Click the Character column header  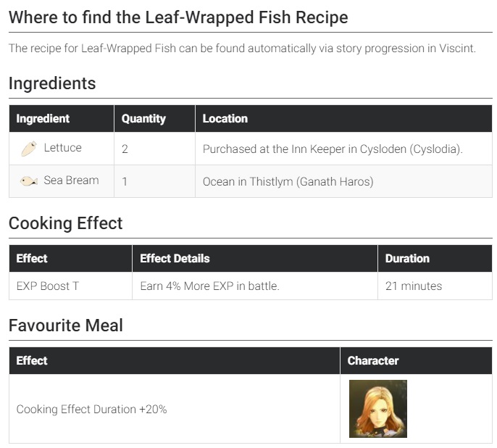click(373, 361)
